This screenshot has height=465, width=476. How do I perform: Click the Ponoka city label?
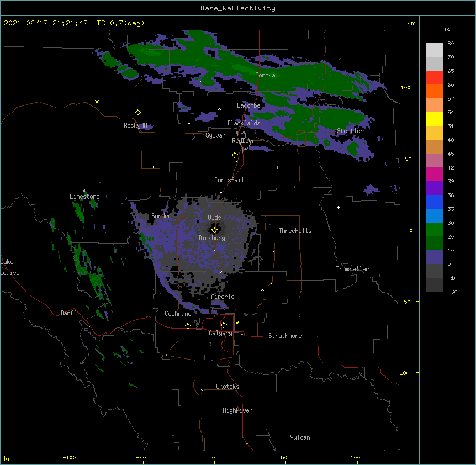[265, 75]
